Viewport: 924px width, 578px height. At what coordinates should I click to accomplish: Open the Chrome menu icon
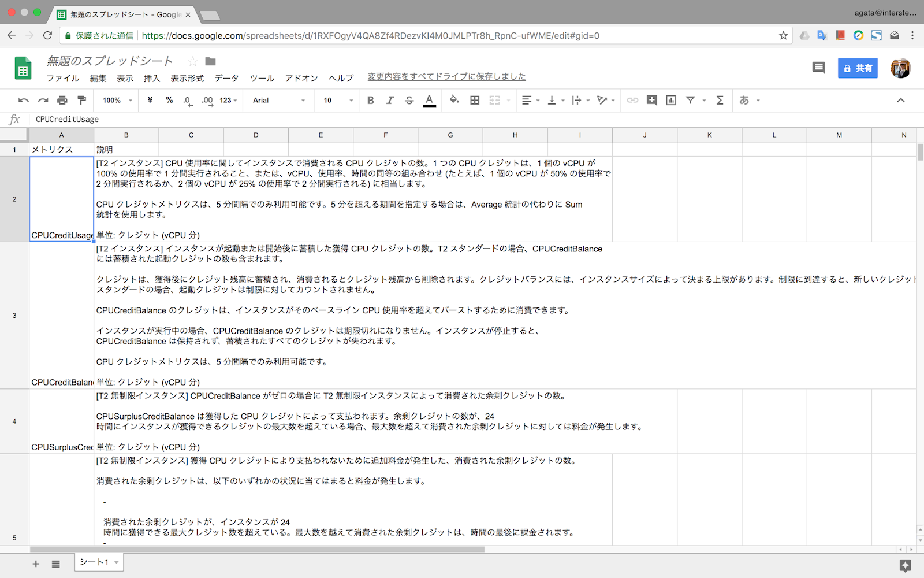click(912, 36)
